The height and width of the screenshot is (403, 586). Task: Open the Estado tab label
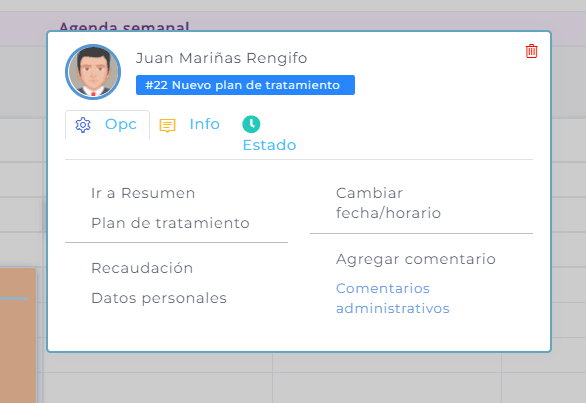coord(269,145)
